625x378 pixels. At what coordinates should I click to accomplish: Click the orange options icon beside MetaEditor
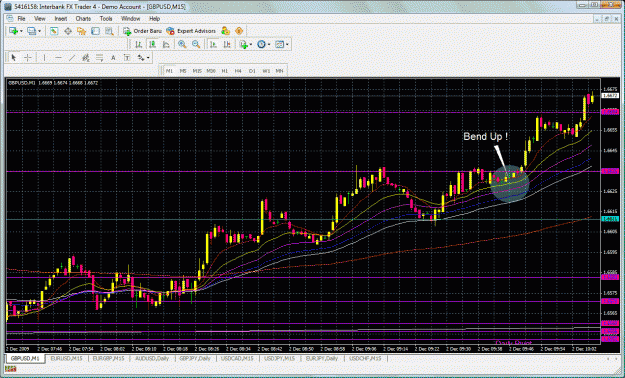click(239, 31)
